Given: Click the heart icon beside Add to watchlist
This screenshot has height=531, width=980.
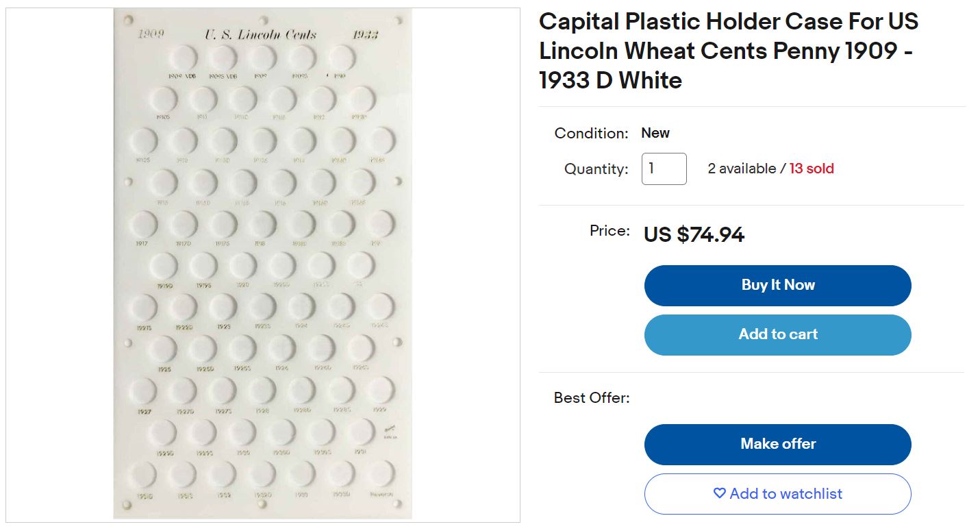Looking at the screenshot, I should pyautogui.click(x=719, y=493).
